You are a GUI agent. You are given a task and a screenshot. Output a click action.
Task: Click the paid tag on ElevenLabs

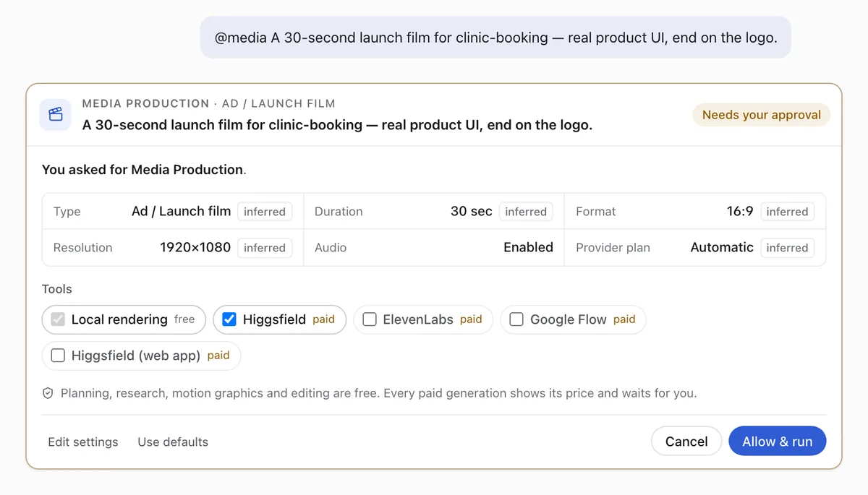[x=471, y=319]
